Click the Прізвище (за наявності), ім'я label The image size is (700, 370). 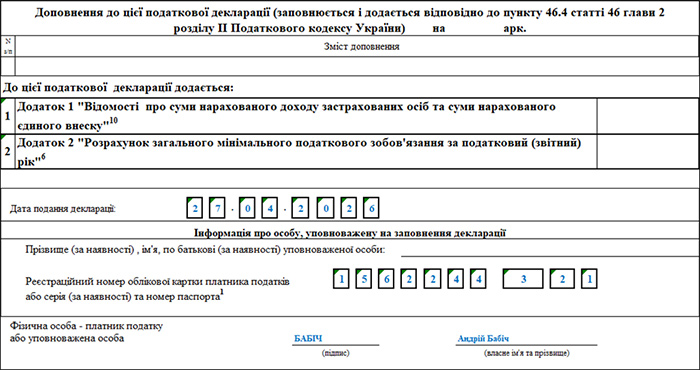click(x=205, y=250)
